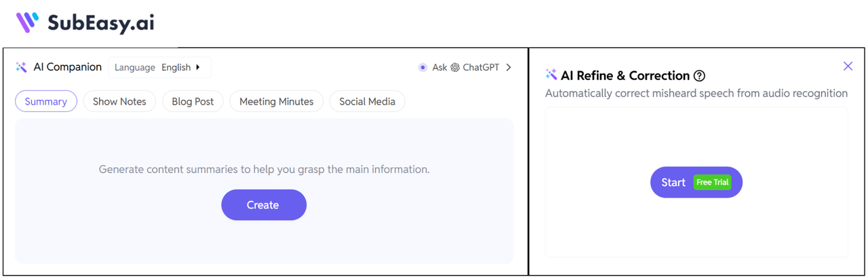
Task: Switch to the Social Media tab
Action: point(367,102)
